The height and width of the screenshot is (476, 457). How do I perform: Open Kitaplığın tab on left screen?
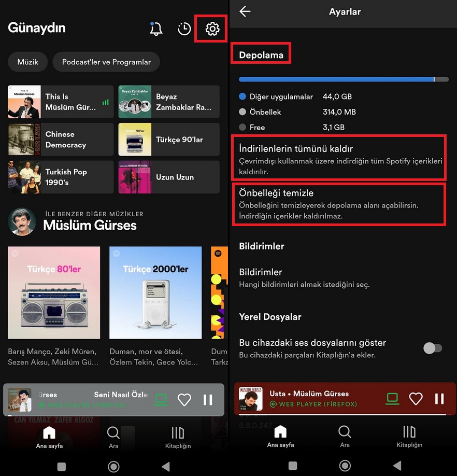(178, 438)
